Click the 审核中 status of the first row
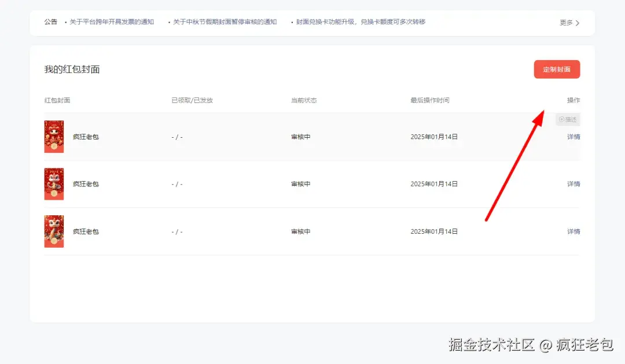Screen dimensions: 625x364 (x=300, y=137)
